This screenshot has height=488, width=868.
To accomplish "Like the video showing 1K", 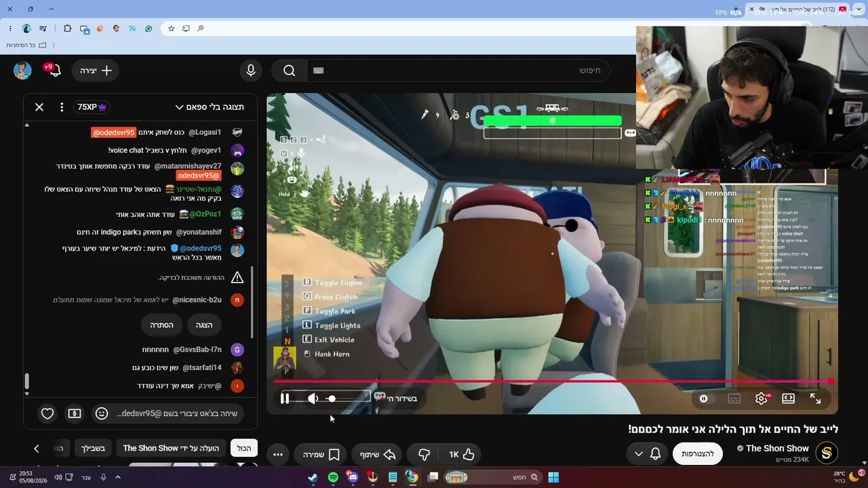I will tap(461, 454).
